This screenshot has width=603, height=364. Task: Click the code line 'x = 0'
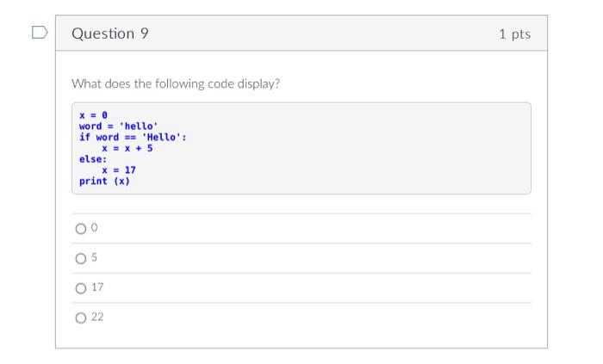[x=93, y=115]
